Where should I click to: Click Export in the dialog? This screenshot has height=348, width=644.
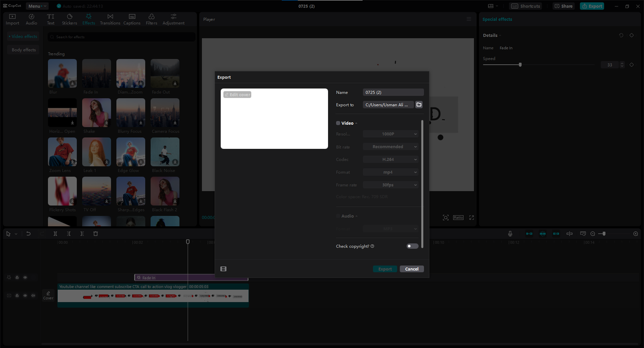[385, 269]
